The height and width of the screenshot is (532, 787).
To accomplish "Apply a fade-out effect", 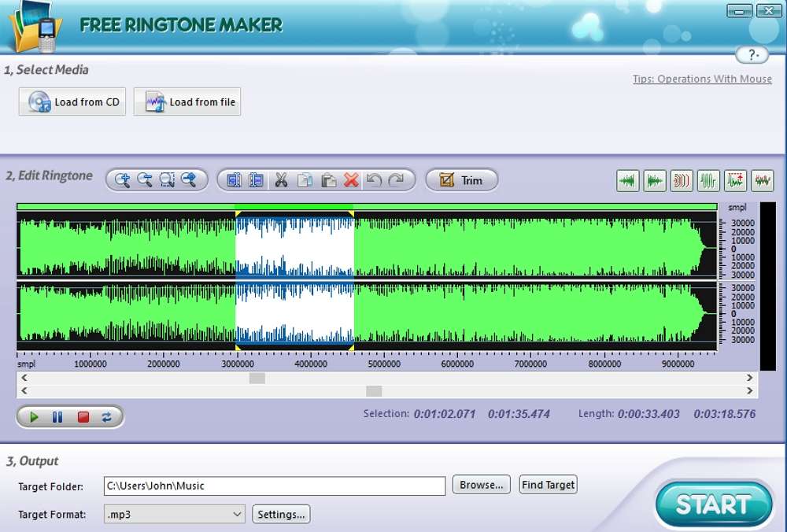I will pyautogui.click(x=655, y=180).
